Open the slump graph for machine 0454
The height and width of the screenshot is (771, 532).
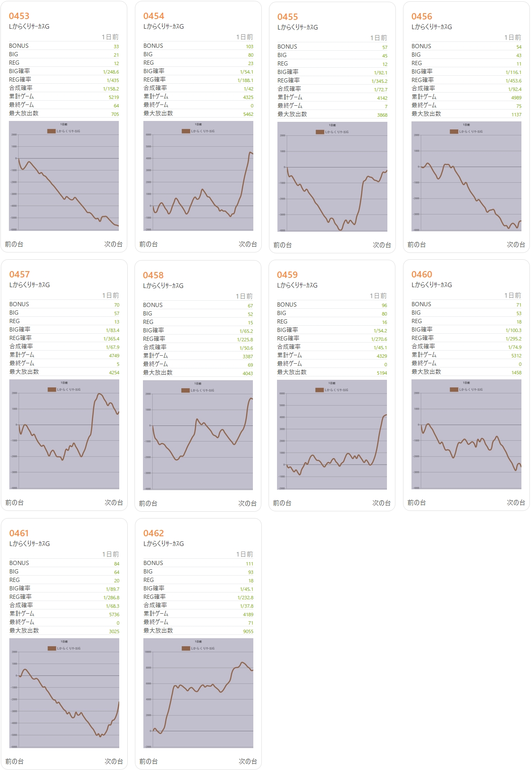click(x=198, y=176)
